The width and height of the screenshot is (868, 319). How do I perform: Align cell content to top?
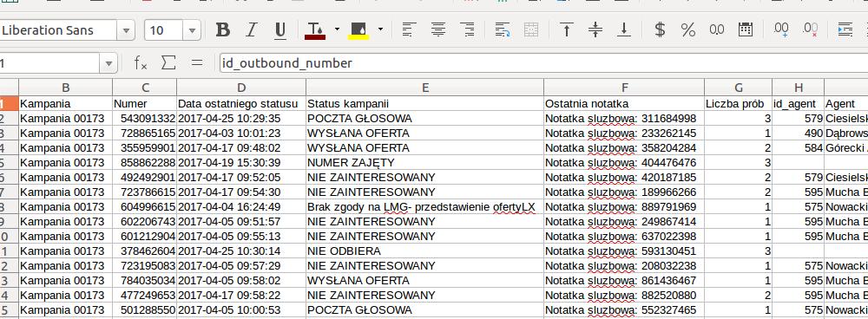click(x=566, y=29)
